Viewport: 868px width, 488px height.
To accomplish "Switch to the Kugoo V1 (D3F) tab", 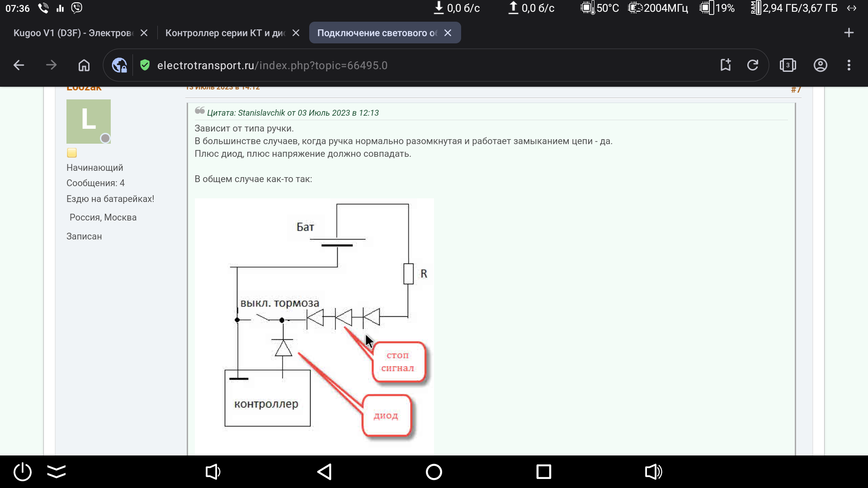I will pos(73,33).
